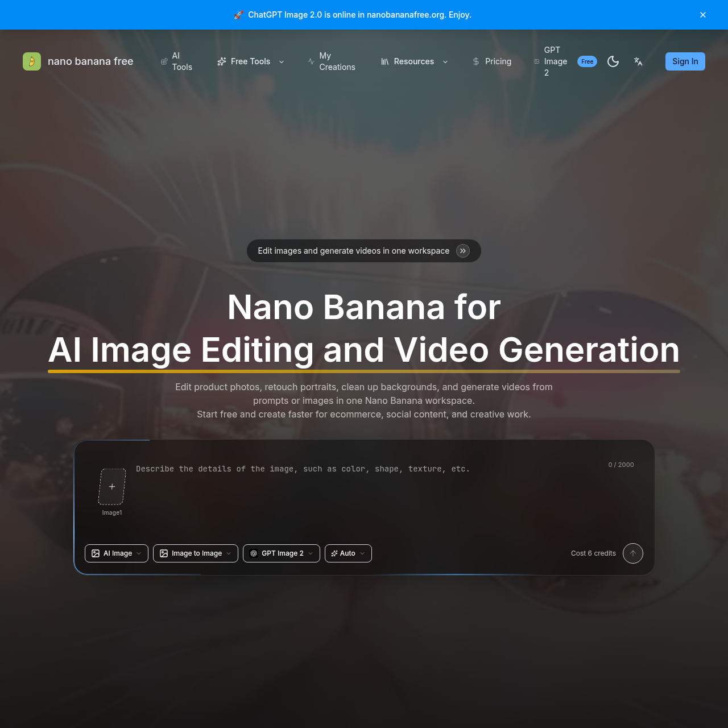Click the dollar icon beside Pricing
The width and height of the screenshot is (728, 728).
[476, 61]
